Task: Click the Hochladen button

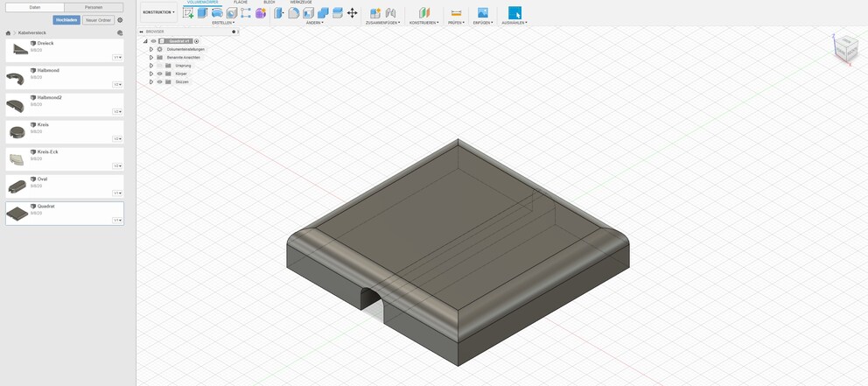Action: 67,20
